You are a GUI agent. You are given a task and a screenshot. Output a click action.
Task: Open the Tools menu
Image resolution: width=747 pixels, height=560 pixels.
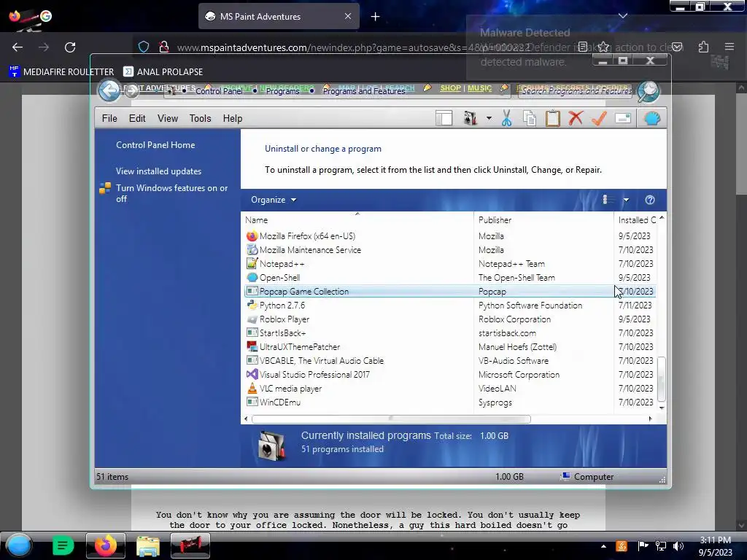pyautogui.click(x=200, y=118)
